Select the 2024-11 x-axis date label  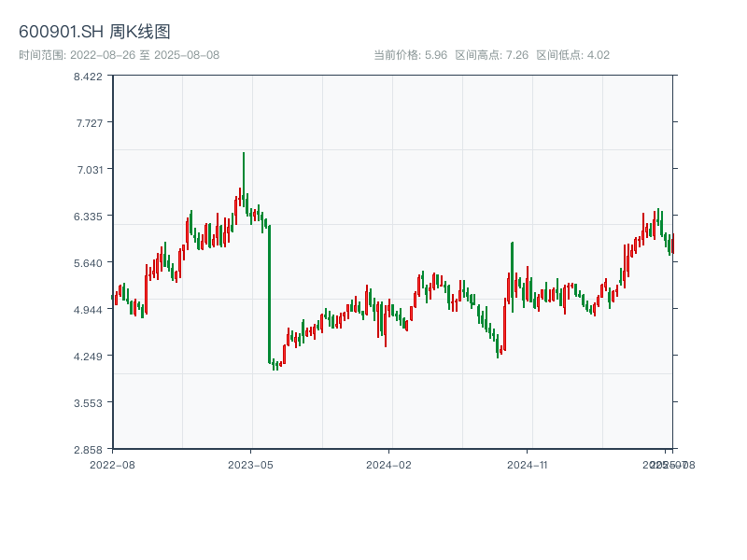click(x=527, y=464)
